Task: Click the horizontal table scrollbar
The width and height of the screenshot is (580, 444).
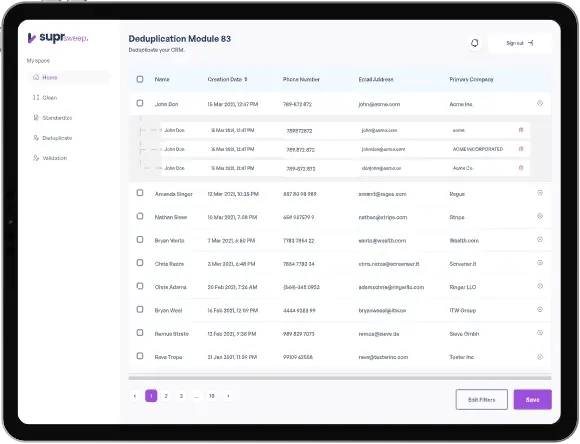Action: coord(340,378)
